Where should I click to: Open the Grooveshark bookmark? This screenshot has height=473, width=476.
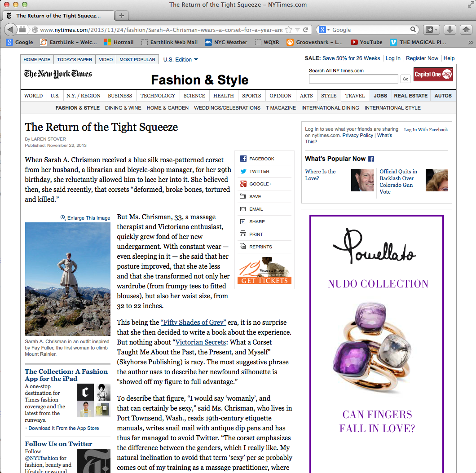click(x=315, y=42)
